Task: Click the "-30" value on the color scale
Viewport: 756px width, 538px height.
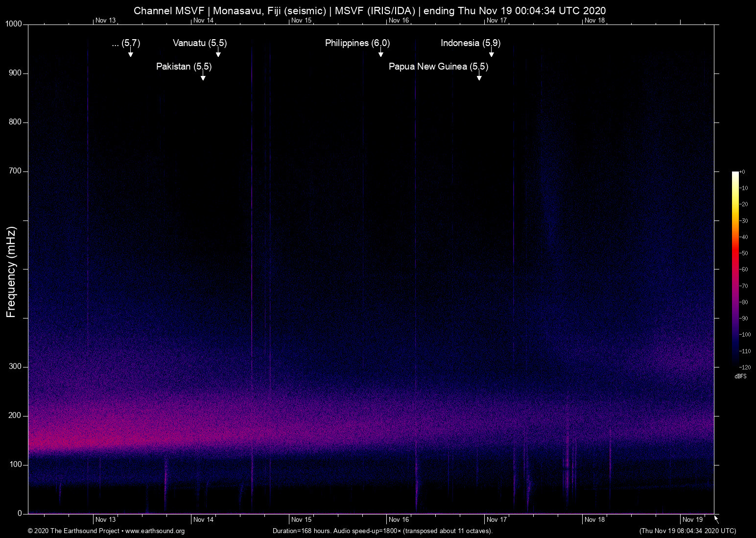Action: [x=744, y=221]
